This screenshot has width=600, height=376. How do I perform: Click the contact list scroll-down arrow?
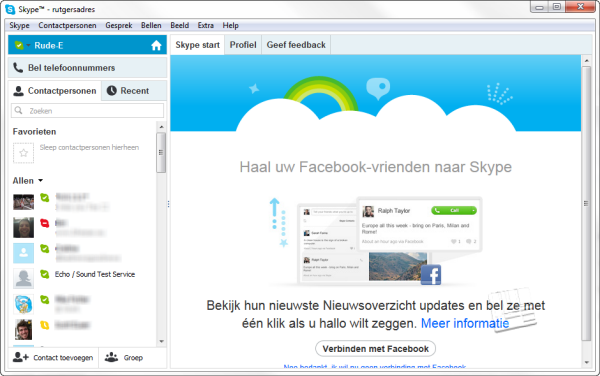pyautogui.click(x=161, y=341)
